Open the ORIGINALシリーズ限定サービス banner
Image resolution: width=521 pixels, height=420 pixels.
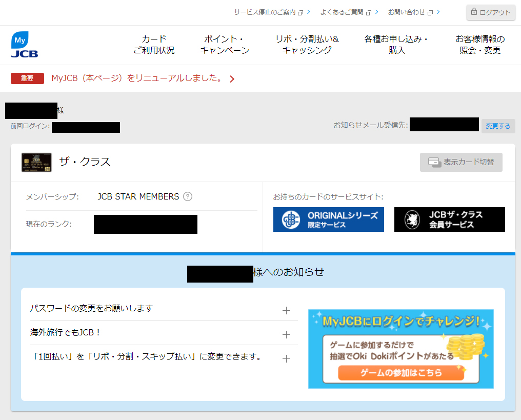coord(328,219)
